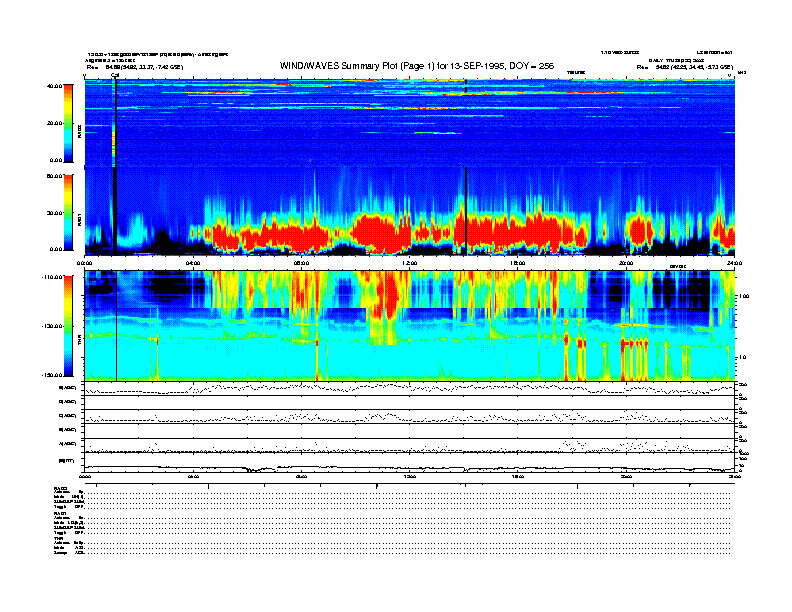
Task: Click the RAD2 color scale bar
Action: pyautogui.click(x=68, y=123)
